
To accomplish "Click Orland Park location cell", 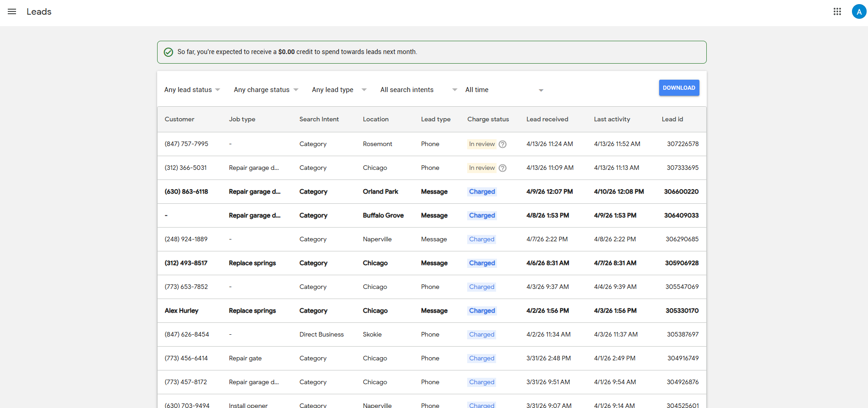I will [x=381, y=191].
